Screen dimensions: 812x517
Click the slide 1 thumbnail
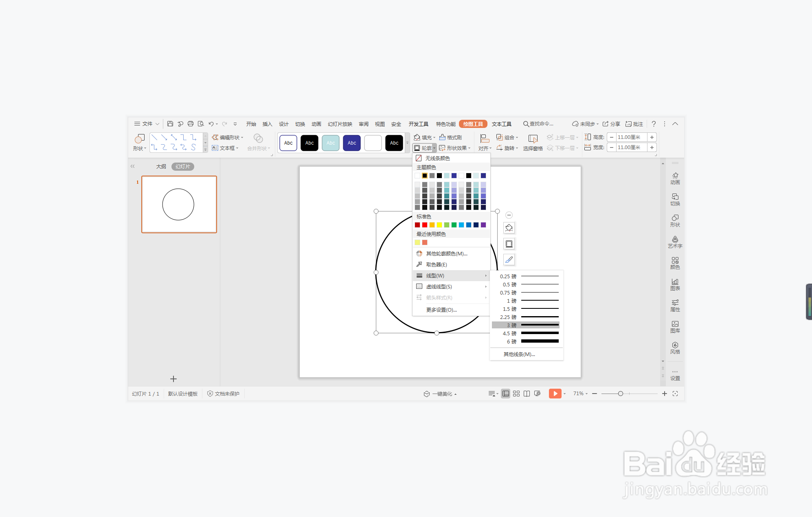(x=179, y=204)
